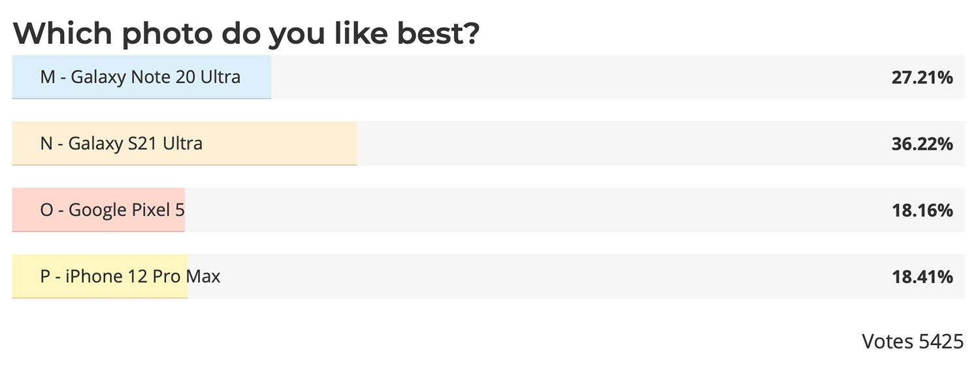The height and width of the screenshot is (370, 980).
Task: Click the 27.21% percentage value
Action: 922,78
